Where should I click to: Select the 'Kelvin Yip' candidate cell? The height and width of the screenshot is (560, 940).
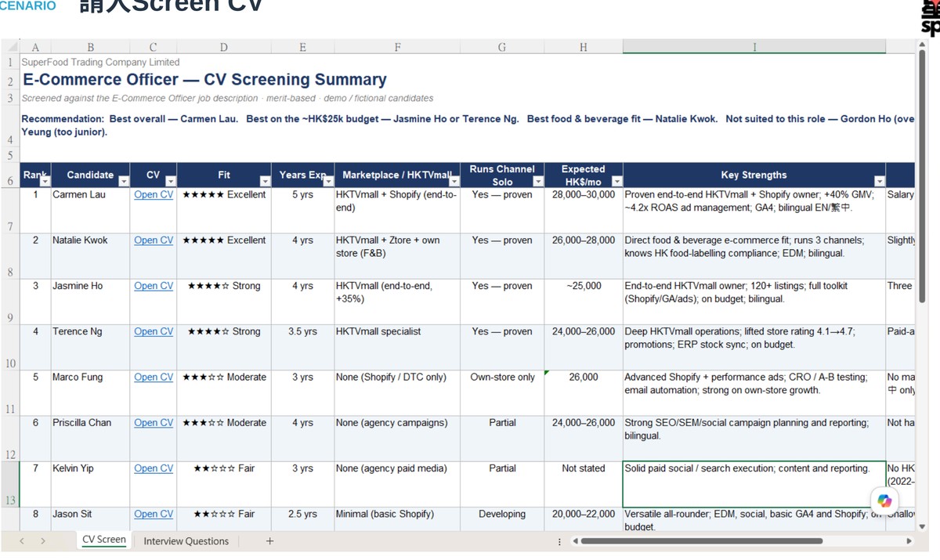(90, 485)
